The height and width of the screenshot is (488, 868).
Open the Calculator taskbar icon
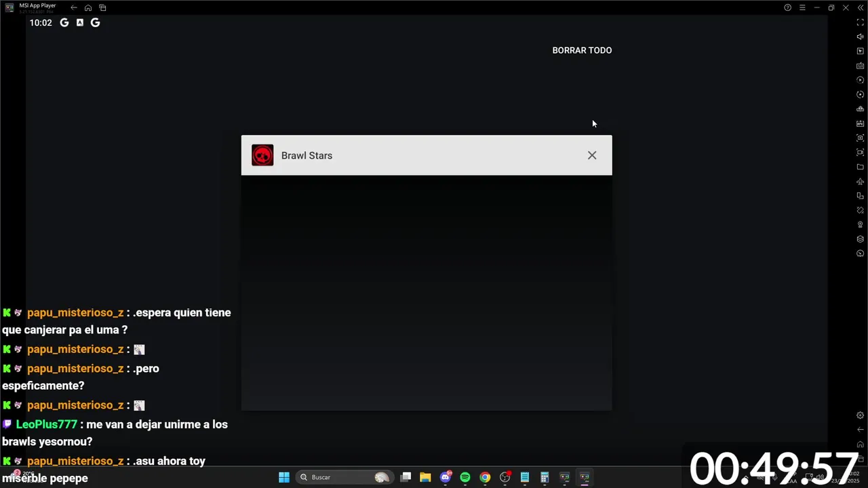point(545,477)
